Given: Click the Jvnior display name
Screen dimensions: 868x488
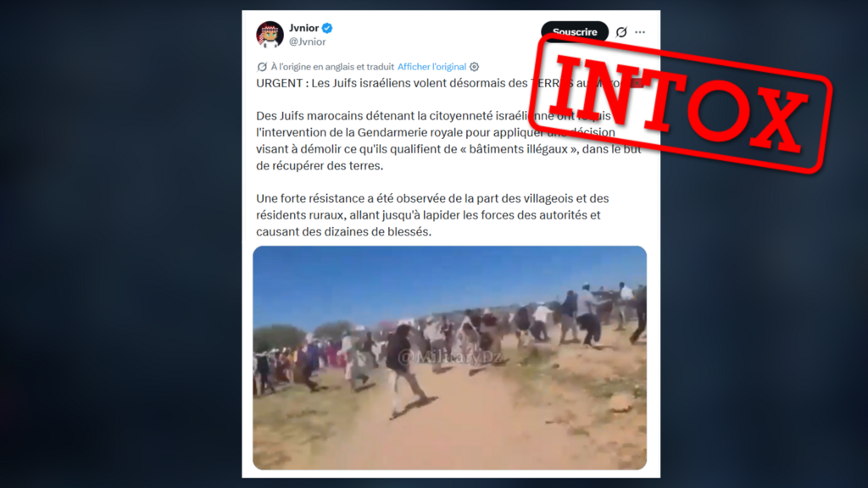Looking at the screenshot, I should coord(304,28).
